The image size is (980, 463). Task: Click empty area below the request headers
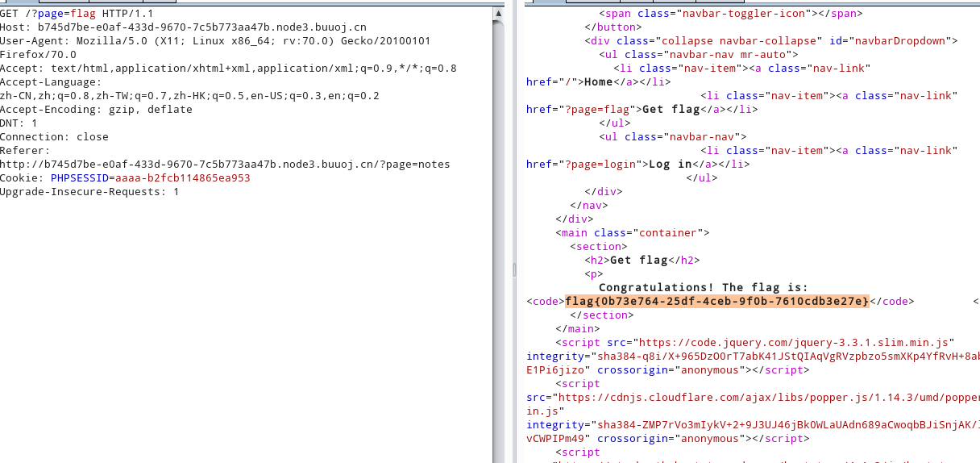pyautogui.click(x=242, y=323)
